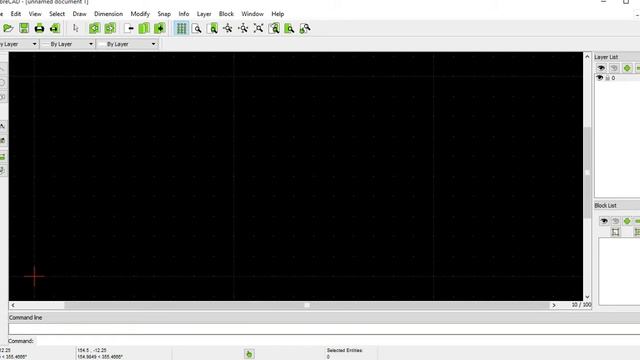Save the drawing with the floppy disk icon

point(24,28)
